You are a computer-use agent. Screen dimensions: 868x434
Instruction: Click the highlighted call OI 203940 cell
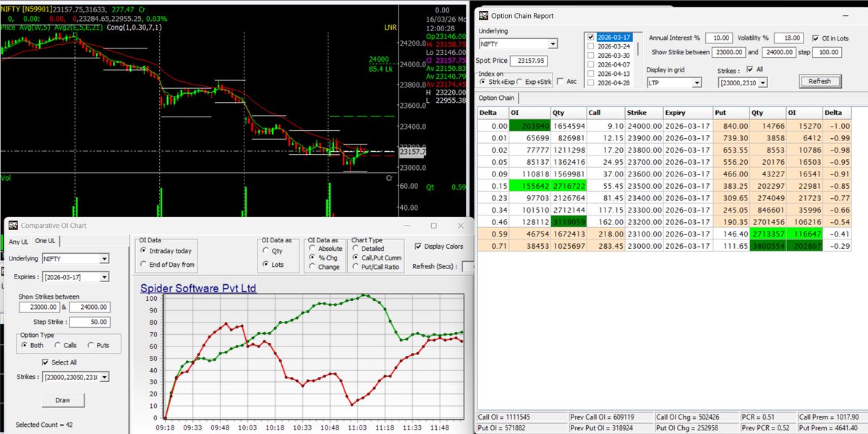click(531, 126)
